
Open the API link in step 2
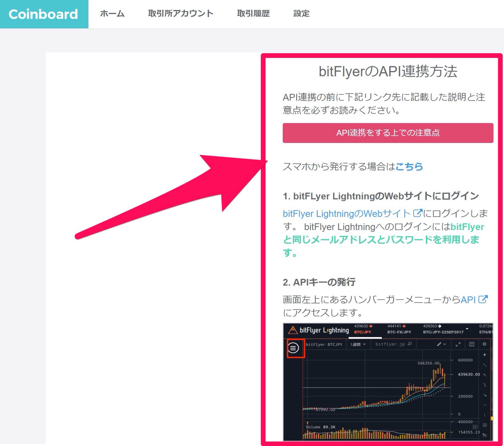[468, 300]
